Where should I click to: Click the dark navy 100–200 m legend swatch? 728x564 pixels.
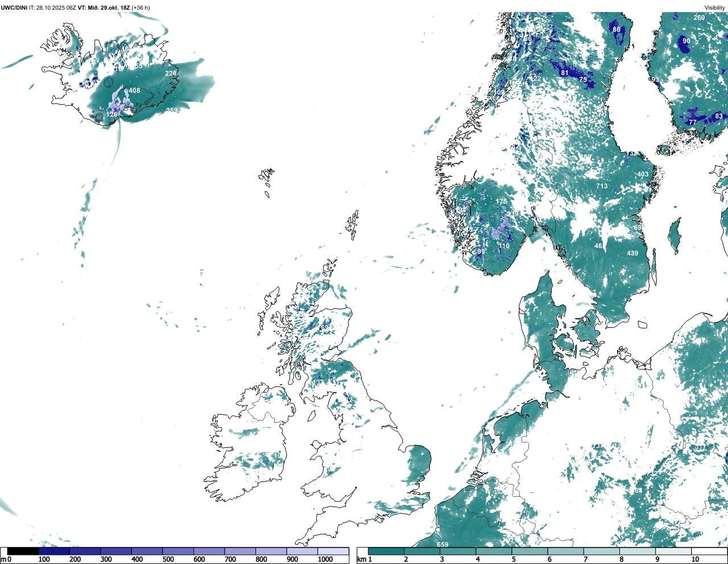click(x=54, y=551)
